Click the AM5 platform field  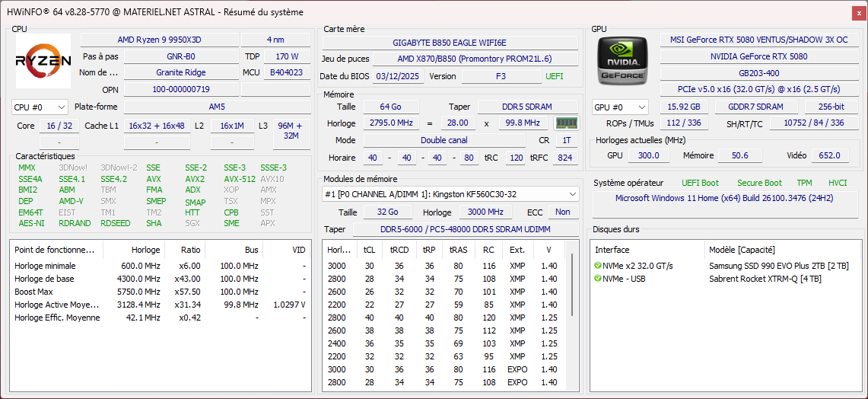click(218, 107)
